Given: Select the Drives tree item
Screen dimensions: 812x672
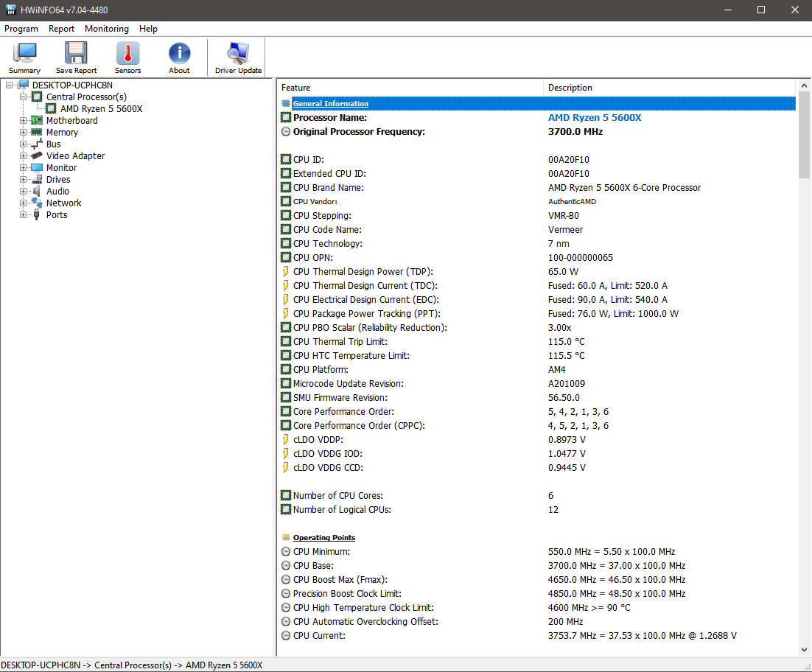Looking at the screenshot, I should pos(58,180).
